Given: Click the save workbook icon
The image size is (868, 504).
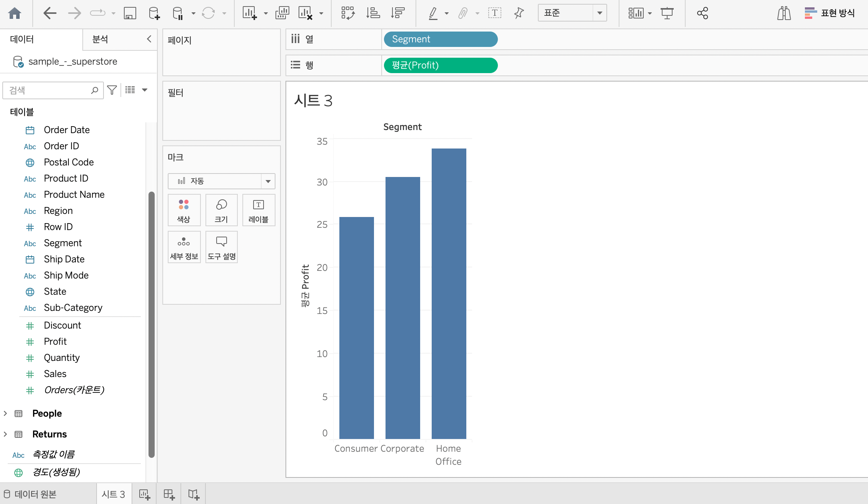Looking at the screenshot, I should click(x=130, y=13).
